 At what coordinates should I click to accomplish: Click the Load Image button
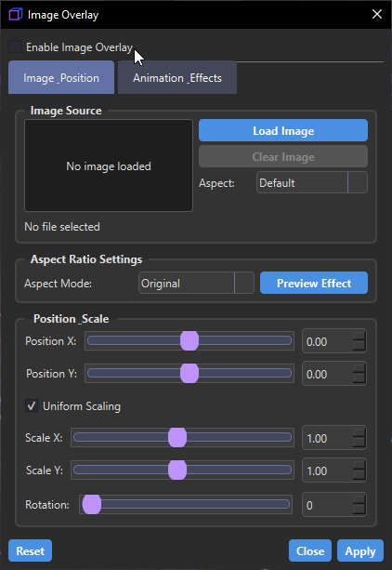click(283, 130)
